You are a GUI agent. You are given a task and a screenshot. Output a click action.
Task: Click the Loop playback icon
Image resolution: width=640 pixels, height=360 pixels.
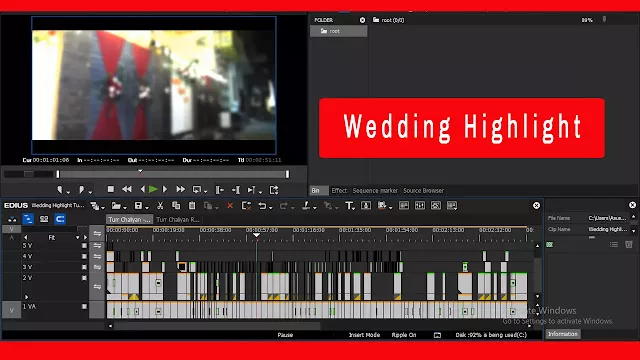197,190
